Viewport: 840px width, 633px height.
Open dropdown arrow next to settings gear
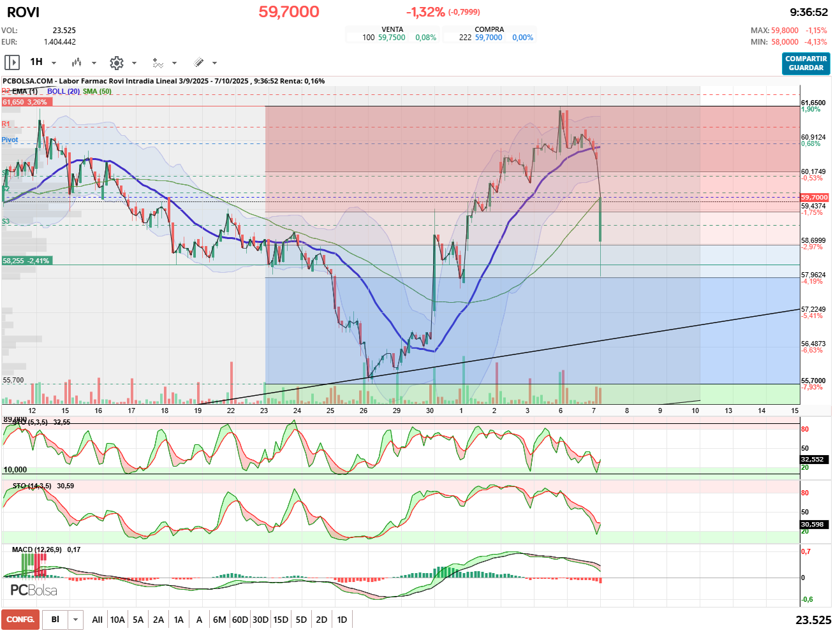click(x=134, y=63)
